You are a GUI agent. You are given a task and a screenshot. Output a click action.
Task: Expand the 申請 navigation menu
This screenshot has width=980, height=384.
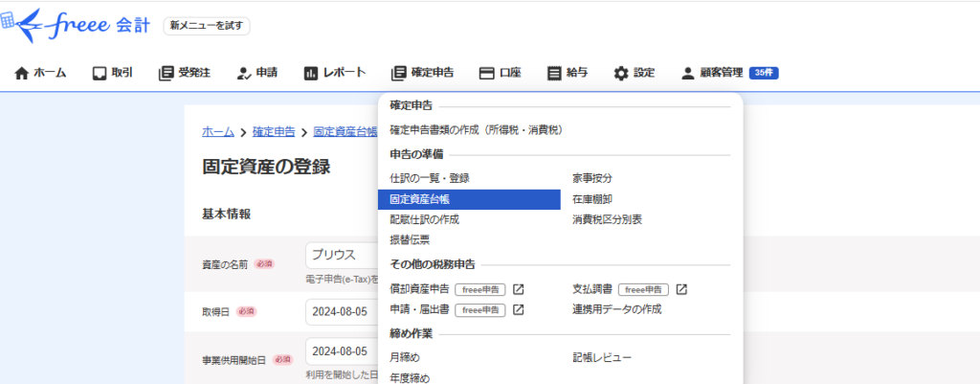[x=256, y=73]
